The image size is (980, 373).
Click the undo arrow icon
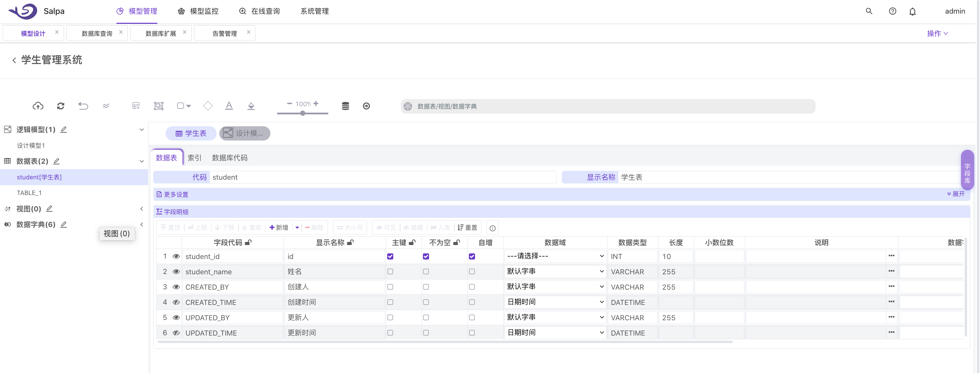click(83, 106)
